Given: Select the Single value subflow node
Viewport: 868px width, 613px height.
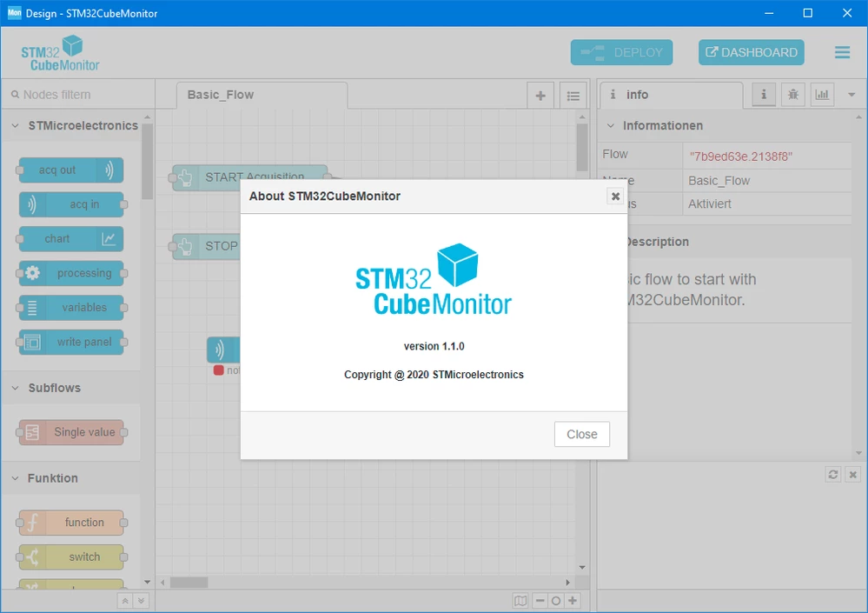Looking at the screenshot, I should 71,432.
